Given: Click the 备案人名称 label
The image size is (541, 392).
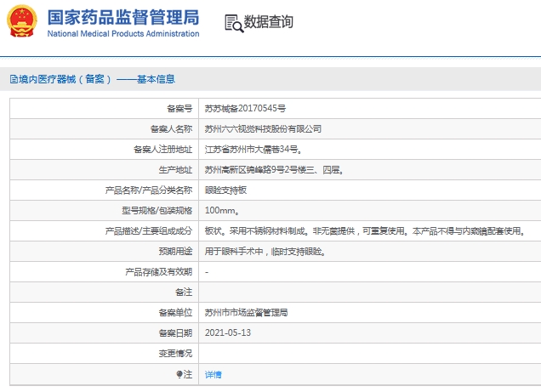Looking at the screenshot, I should [171, 129].
